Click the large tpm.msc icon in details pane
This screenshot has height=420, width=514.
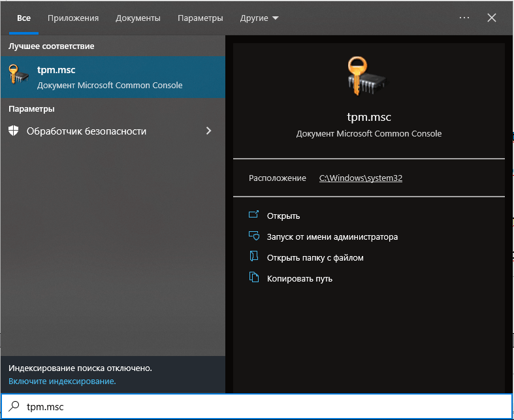tap(367, 76)
